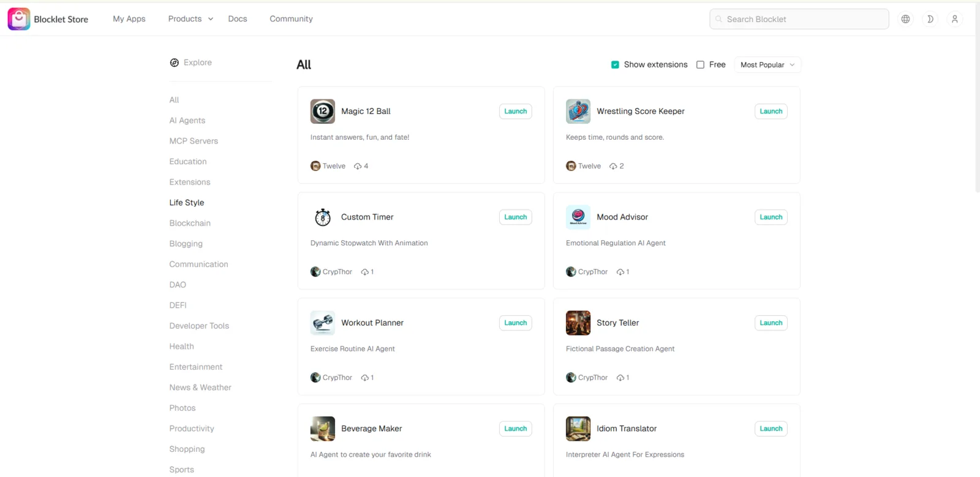Click the Blocklet Store logo icon
Image resolution: width=980 pixels, height=477 pixels.
(x=19, y=19)
